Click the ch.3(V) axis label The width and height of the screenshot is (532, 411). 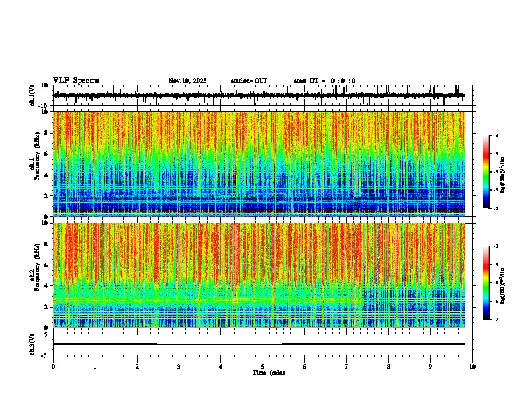pos(32,345)
